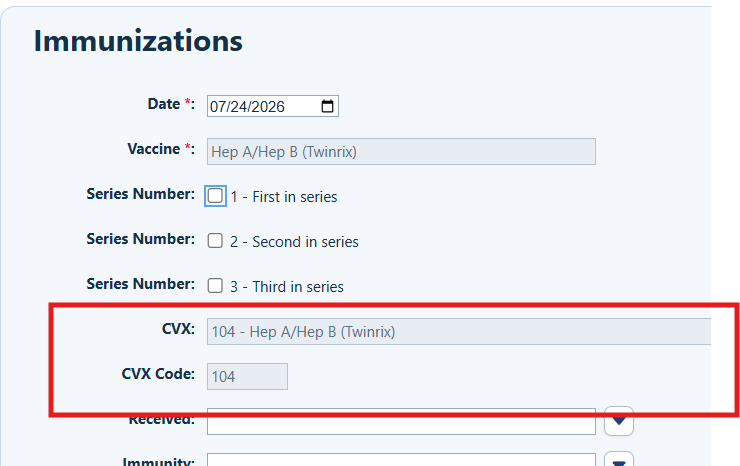Click the "3 - Third in series" label text

pos(287,287)
